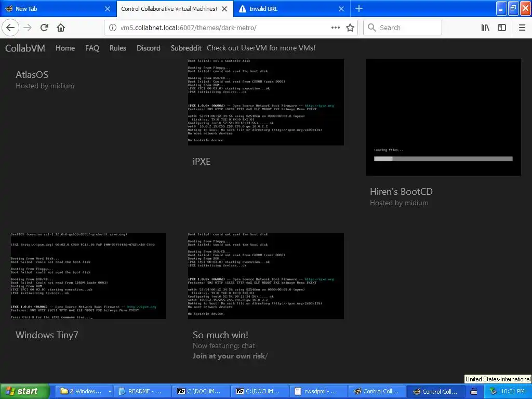
Task: Bookmark this page with the star
Action: 350,28
